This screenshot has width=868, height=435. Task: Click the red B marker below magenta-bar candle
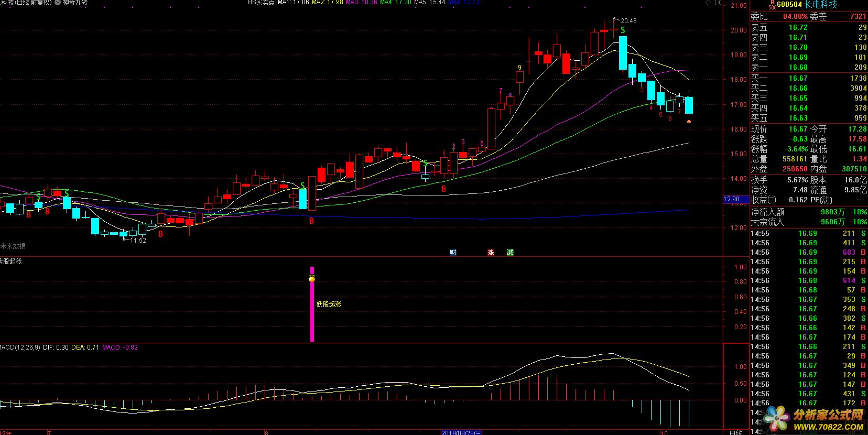pyautogui.click(x=311, y=221)
